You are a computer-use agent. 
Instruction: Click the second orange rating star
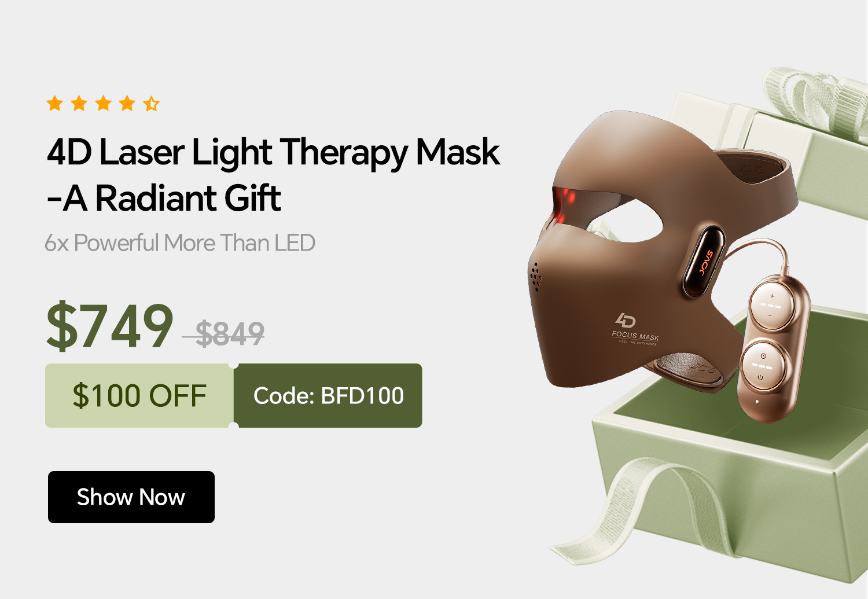pos(79,104)
